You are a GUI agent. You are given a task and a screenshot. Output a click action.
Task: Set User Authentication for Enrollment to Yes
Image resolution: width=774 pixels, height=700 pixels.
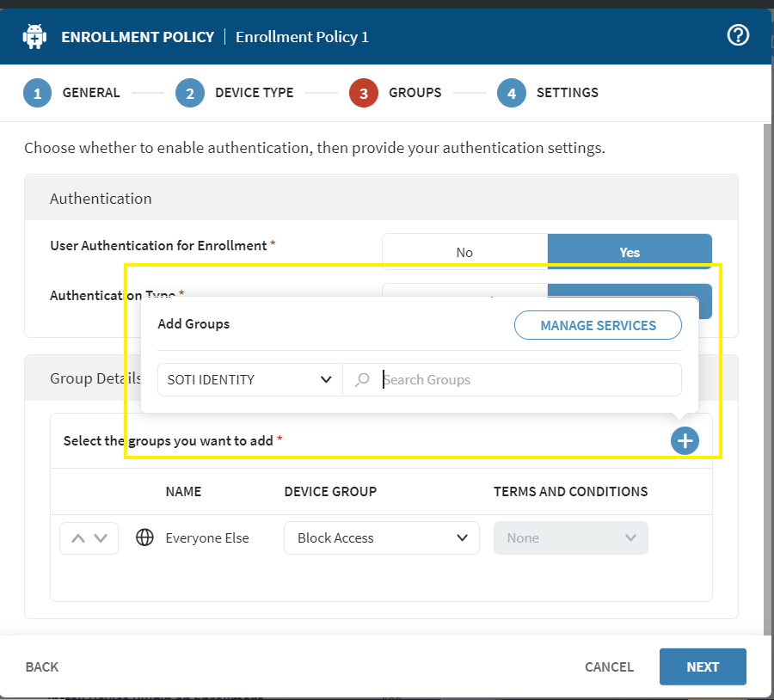pyautogui.click(x=630, y=252)
